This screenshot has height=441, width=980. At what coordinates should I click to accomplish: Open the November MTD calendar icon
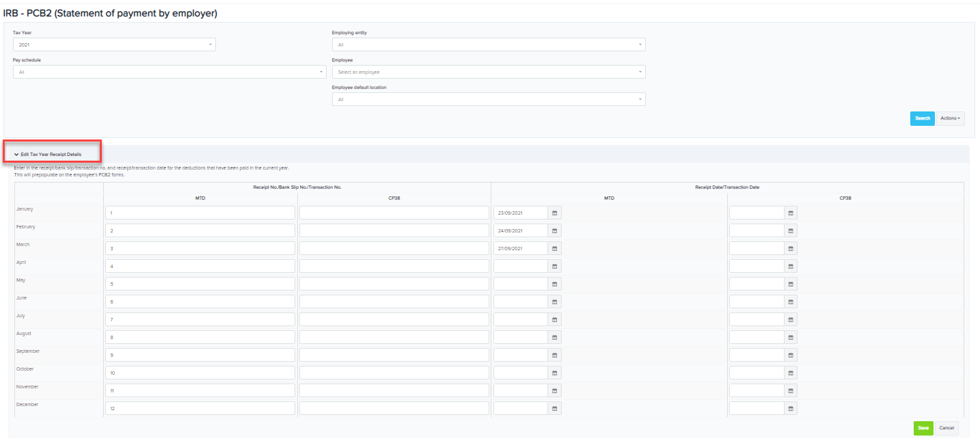coord(554,390)
